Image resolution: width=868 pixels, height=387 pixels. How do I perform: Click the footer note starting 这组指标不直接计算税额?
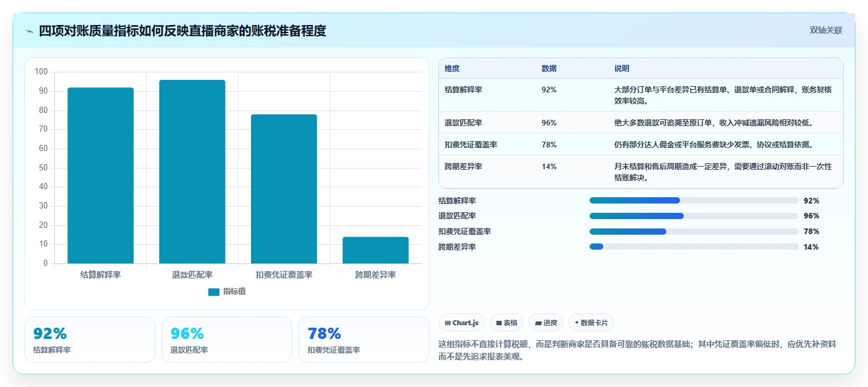pos(638,350)
